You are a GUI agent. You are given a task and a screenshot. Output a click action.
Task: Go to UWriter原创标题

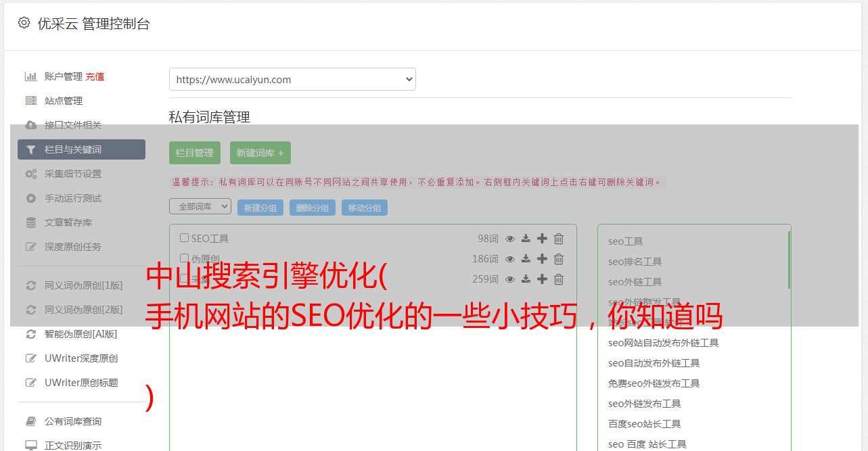pyautogui.click(x=81, y=383)
